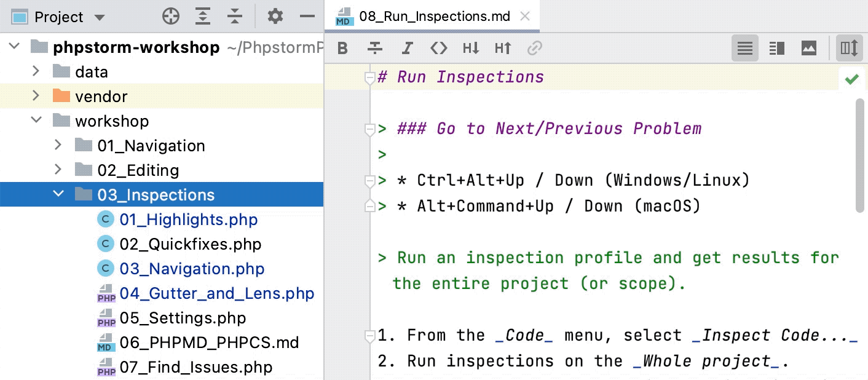The image size is (868, 380).
Task: Open the Project tool window settings gear
Action: tap(275, 16)
